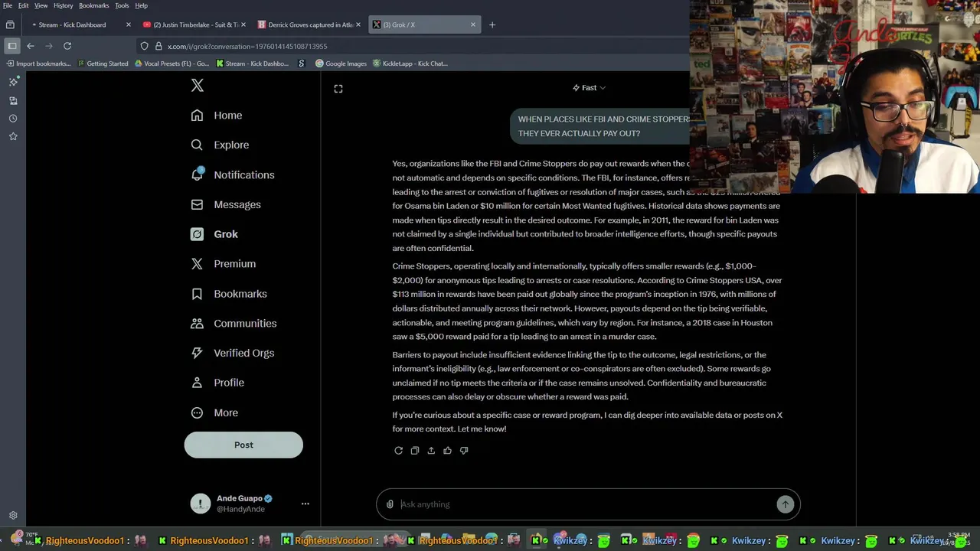Viewport: 980px width, 551px height.
Task: Open the Bookmarks menu in the menu bar
Action: coord(94,5)
